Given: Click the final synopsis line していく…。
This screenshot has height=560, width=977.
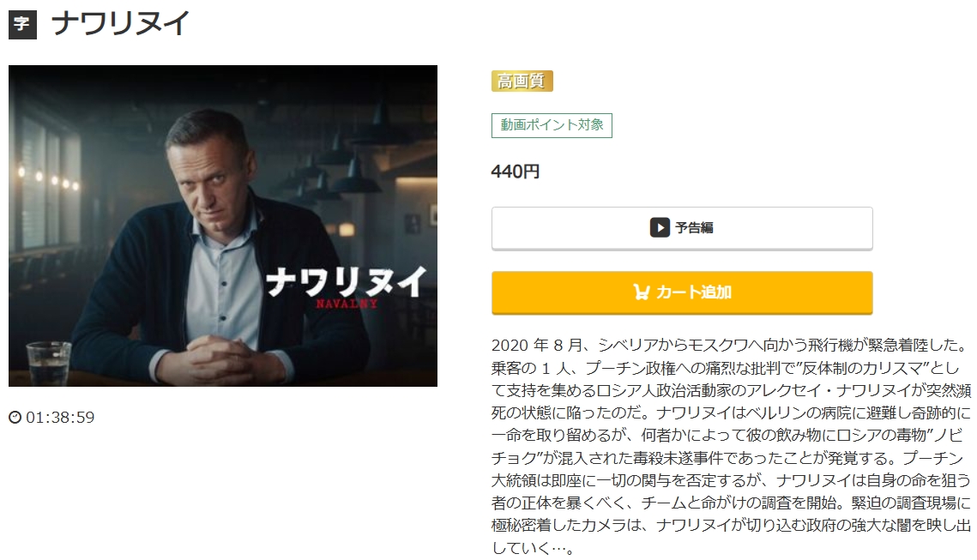Looking at the screenshot, I should [533, 548].
